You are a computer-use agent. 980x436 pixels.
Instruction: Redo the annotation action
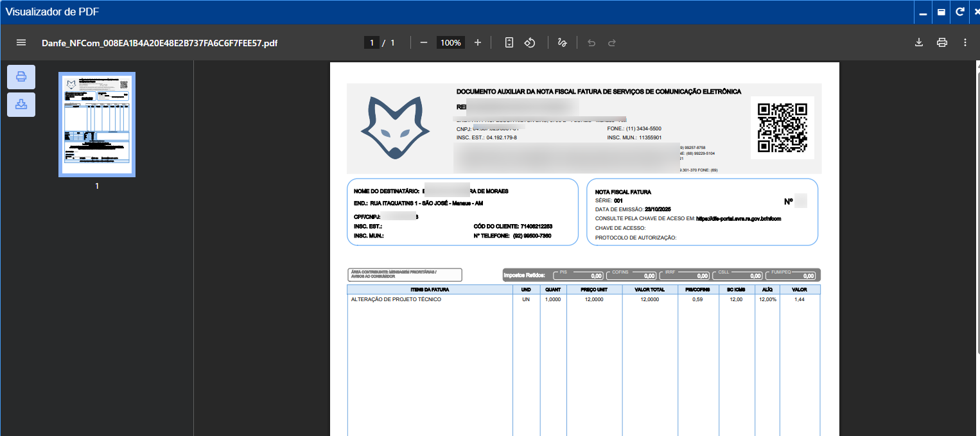pyautogui.click(x=612, y=42)
